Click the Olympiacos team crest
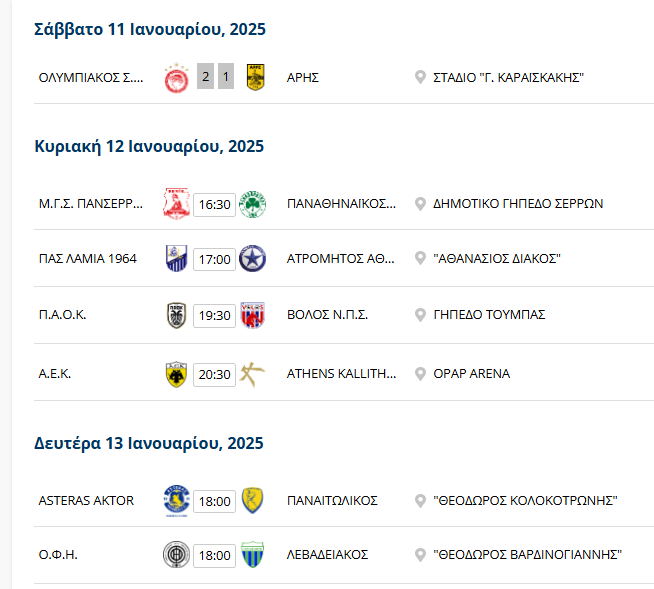 (x=176, y=78)
